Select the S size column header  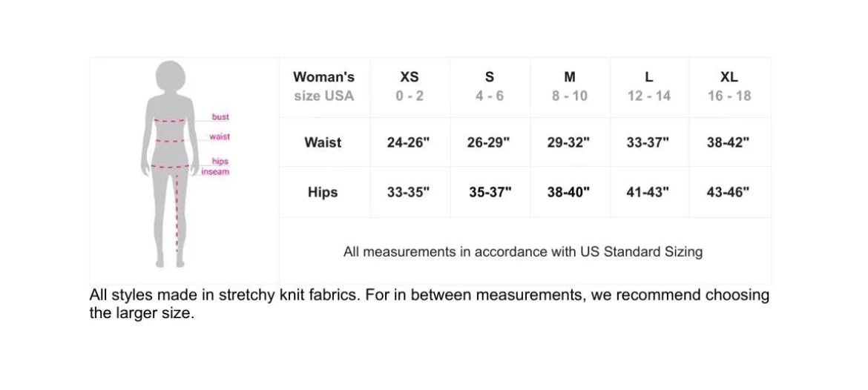point(490,86)
